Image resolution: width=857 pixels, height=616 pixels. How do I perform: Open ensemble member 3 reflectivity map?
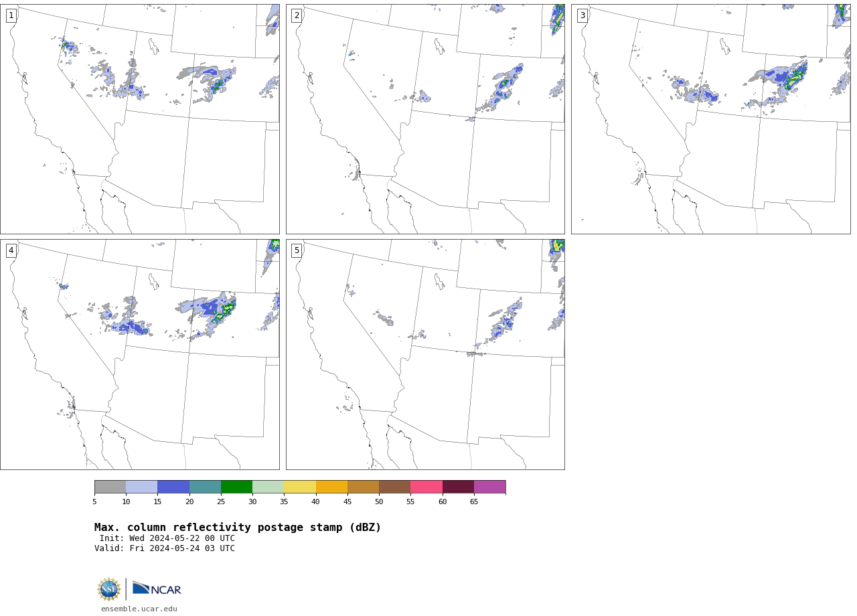[711, 119]
